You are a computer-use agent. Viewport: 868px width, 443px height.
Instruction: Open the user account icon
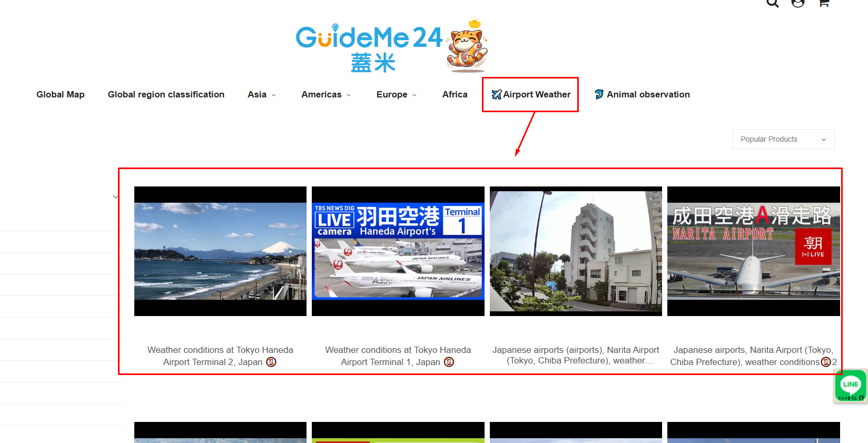(798, 3)
